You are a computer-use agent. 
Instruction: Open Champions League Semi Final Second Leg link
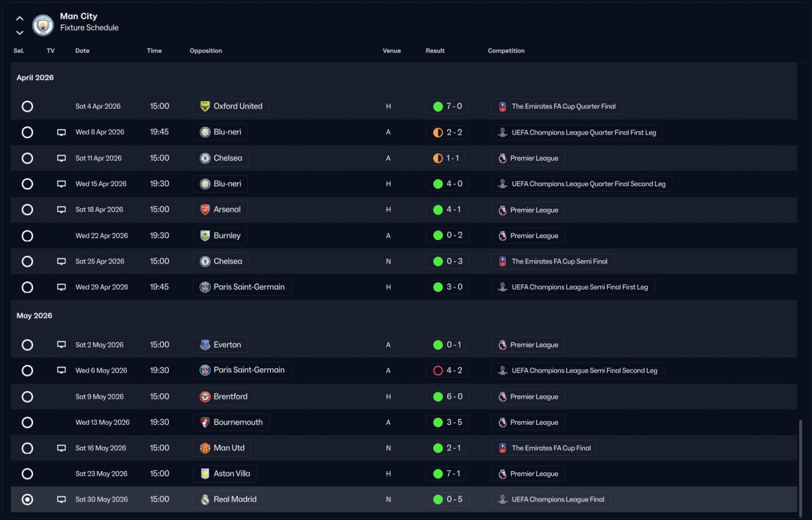578,371
